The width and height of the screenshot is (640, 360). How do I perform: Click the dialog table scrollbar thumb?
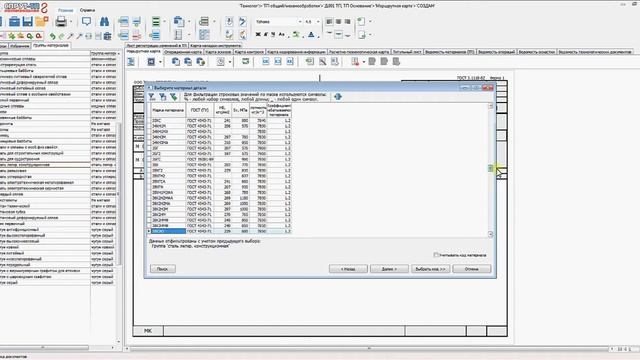click(491, 168)
